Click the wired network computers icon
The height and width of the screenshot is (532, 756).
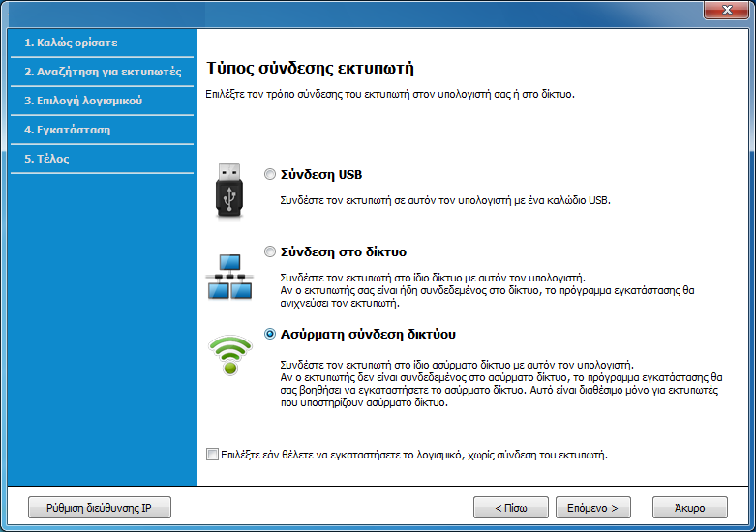(229, 277)
